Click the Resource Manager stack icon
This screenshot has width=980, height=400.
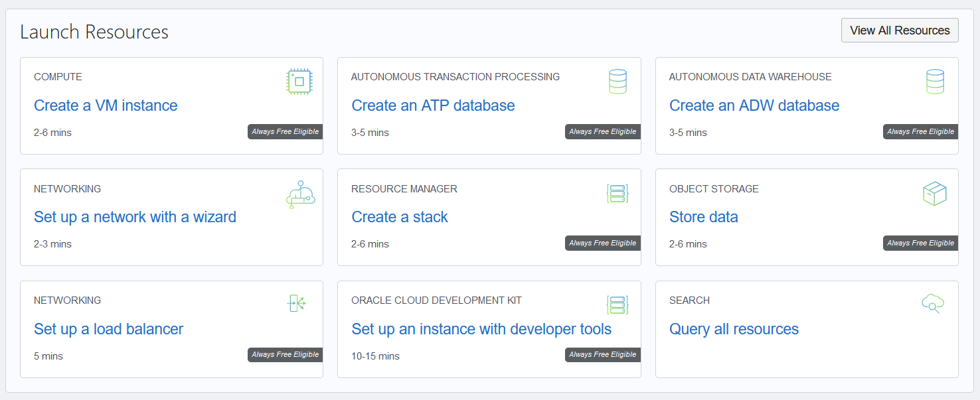pyautogui.click(x=617, y=193)
